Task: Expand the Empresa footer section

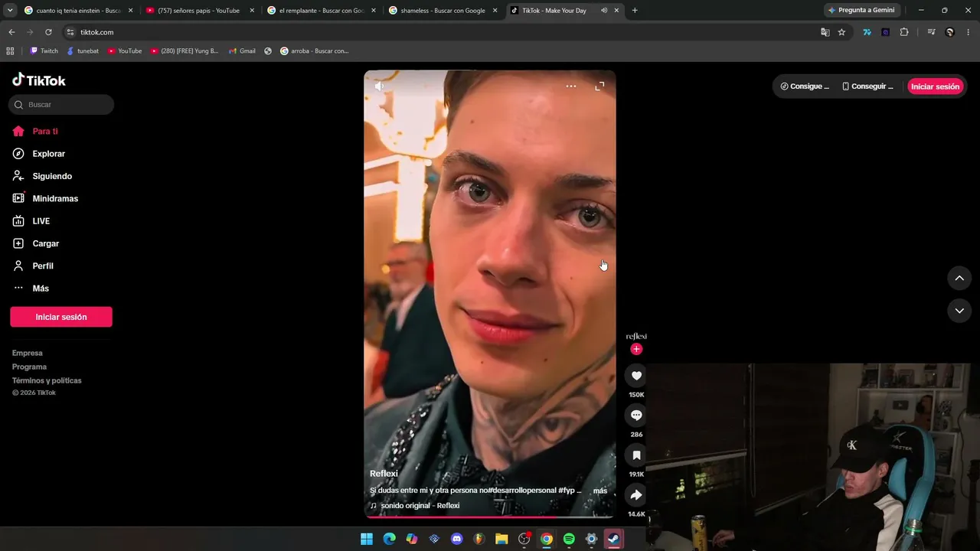Action: click(28, 353)
